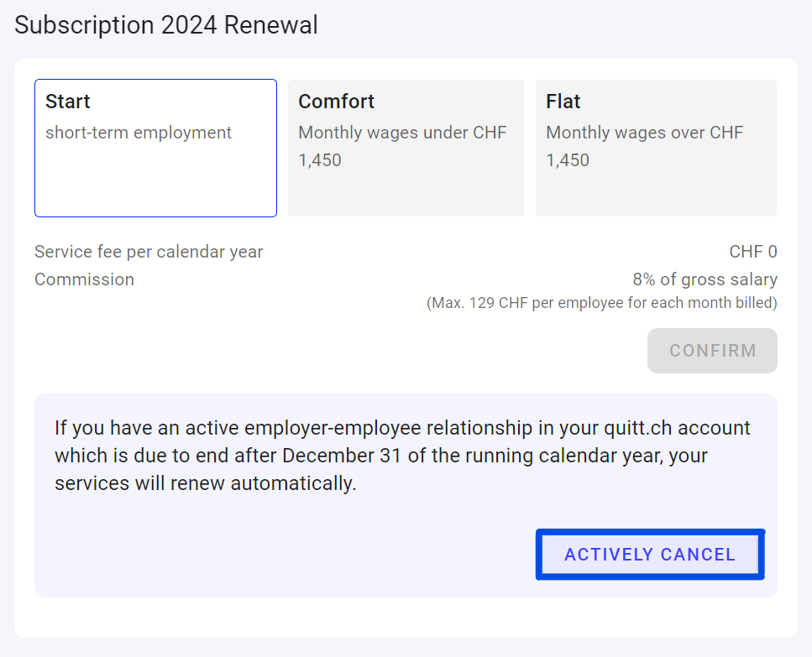The width and height of the screenshot is (812, 657).
Task: Click the 8% of gross salary value
Action: 705,279
